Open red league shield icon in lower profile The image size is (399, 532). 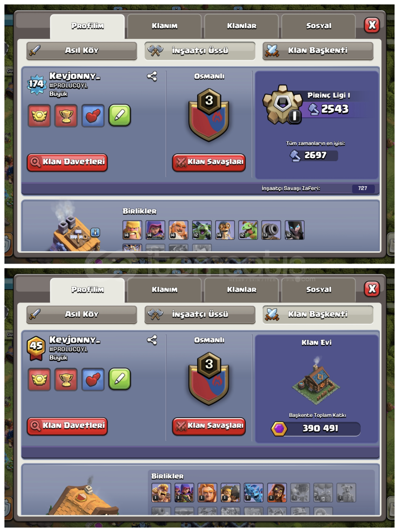pyautogui.click(x=39, y=379)
